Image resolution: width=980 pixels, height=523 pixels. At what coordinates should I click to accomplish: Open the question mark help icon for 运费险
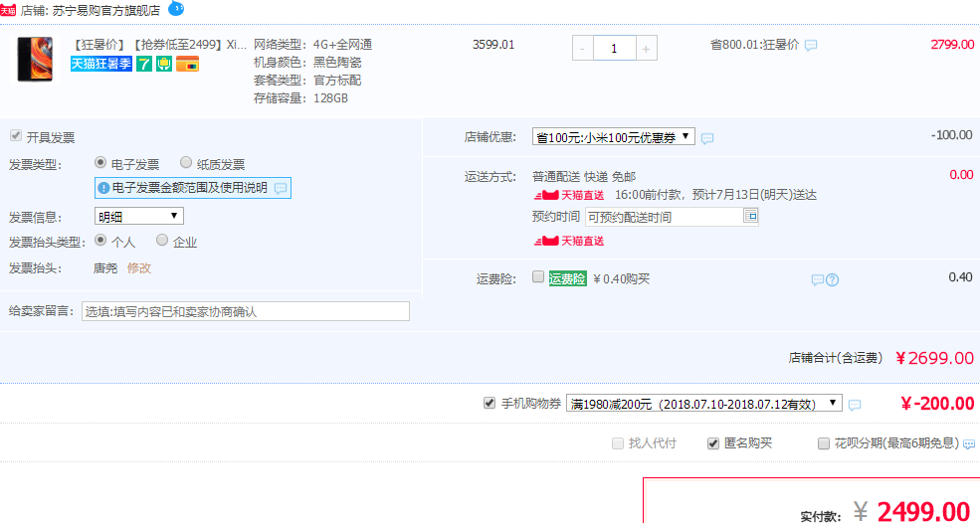point(832,280)
